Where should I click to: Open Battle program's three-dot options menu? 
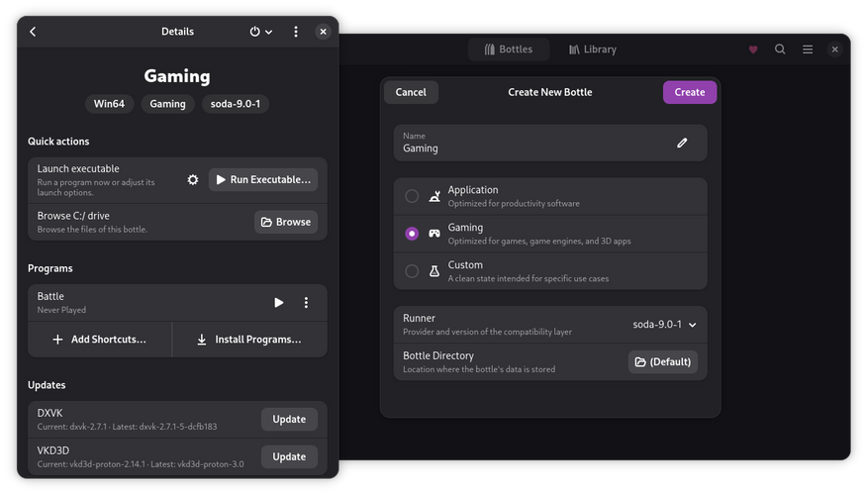click(x=306, y=303)
